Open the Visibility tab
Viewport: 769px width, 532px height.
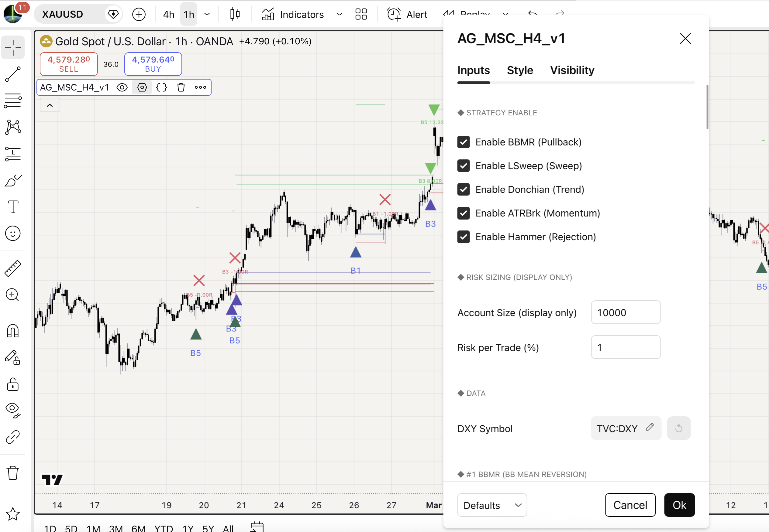tap(571, 70)
